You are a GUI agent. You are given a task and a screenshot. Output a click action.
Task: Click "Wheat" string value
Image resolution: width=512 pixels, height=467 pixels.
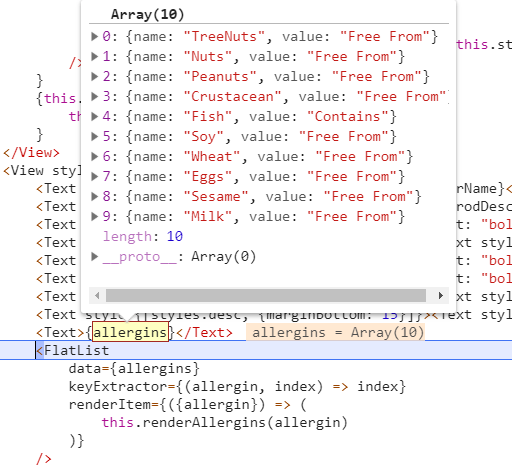click(212, 156)
